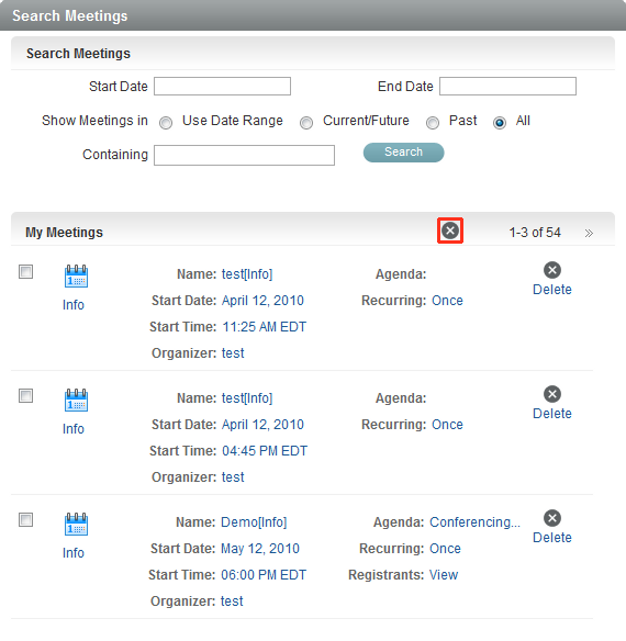Click Delete icon for the Demo meeting
Screen dimensions: 626x641
click(552, 518)
